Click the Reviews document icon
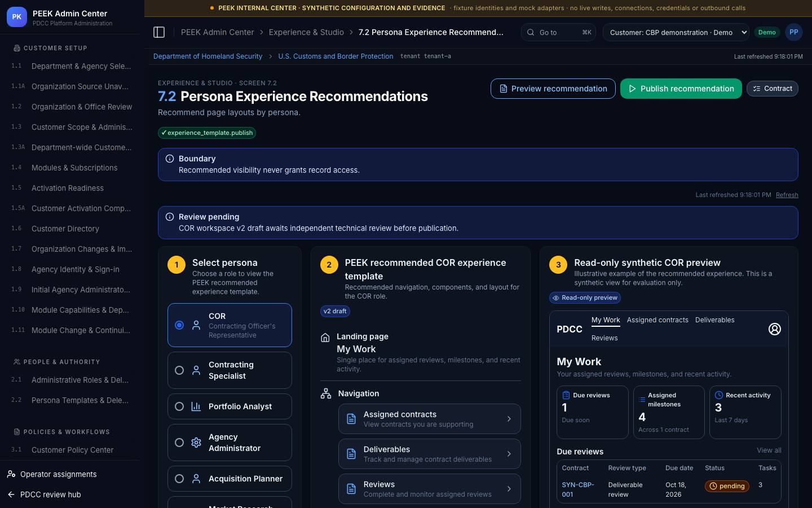The width and height of the screenshot is (812, 508). 351,489
